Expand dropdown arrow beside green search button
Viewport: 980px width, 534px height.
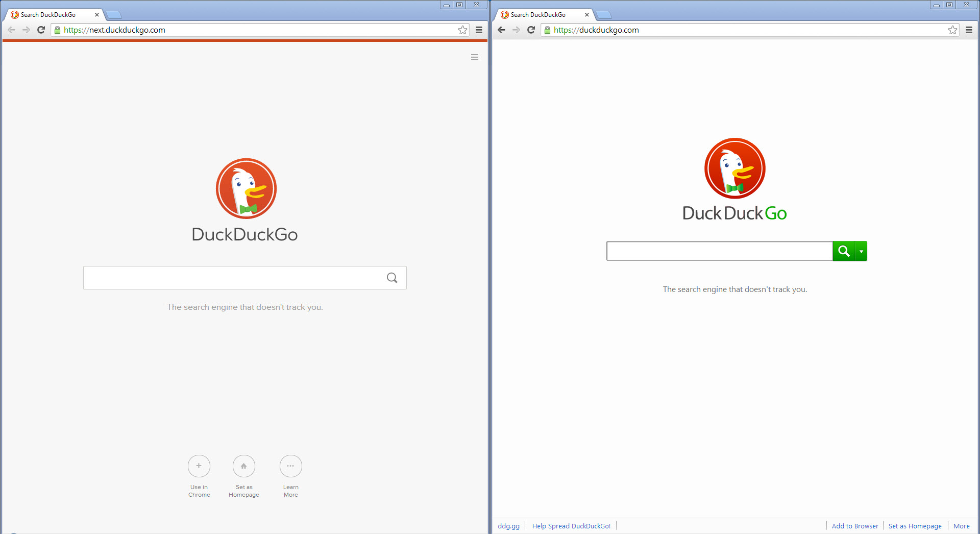click(x=861, y=251)
